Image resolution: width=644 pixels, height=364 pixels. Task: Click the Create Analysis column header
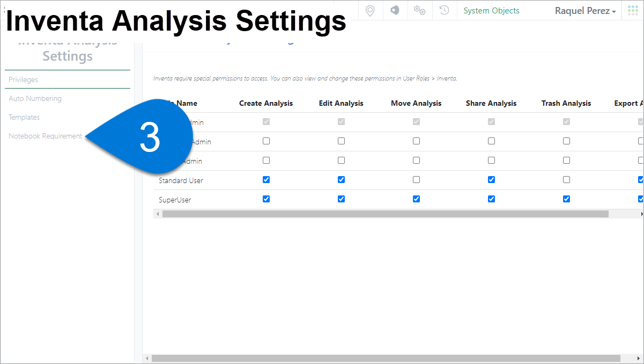click(266, 103)
